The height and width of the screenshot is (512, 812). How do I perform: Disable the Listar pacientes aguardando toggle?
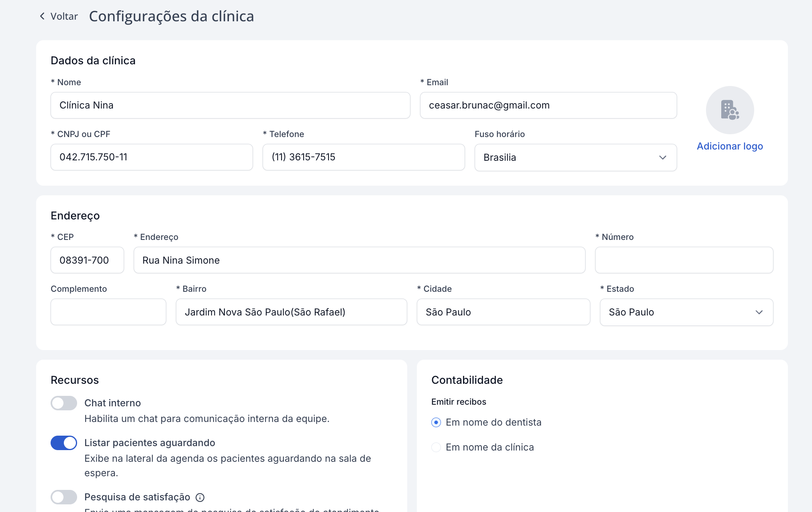click(x=64, y=443)
